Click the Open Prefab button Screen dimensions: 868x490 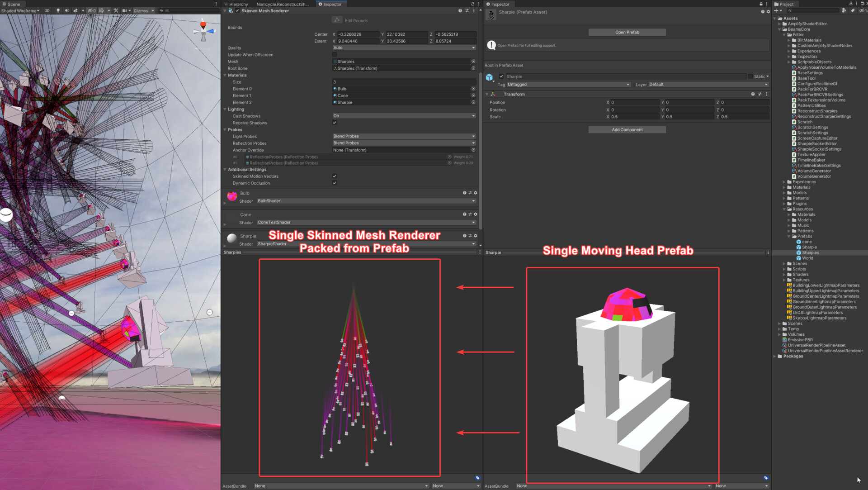click(627, 32)
